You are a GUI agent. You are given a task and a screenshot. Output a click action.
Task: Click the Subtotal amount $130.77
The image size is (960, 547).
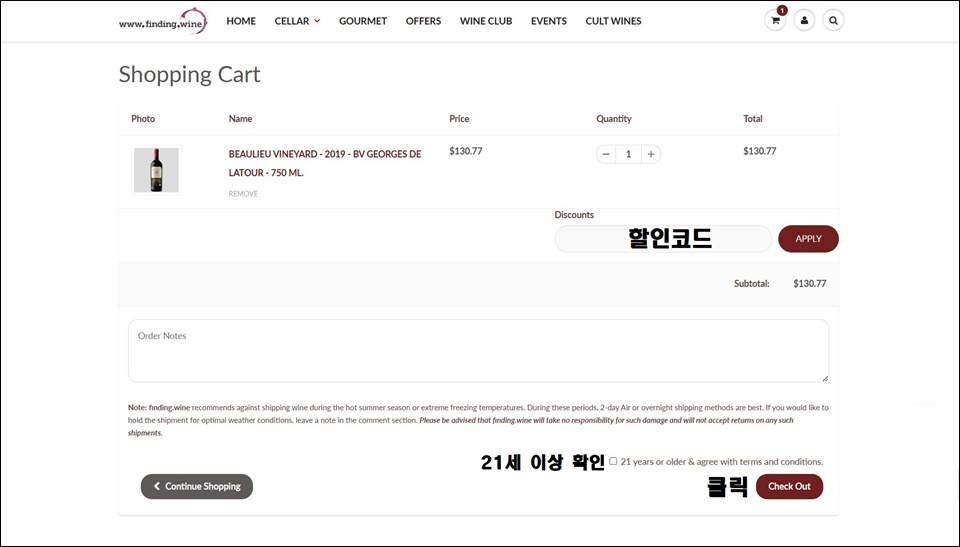(x=809, y=284)
